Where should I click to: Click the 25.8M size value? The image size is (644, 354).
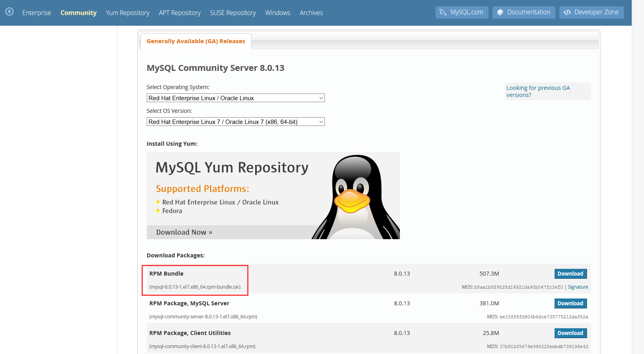(x=491, y=333)
